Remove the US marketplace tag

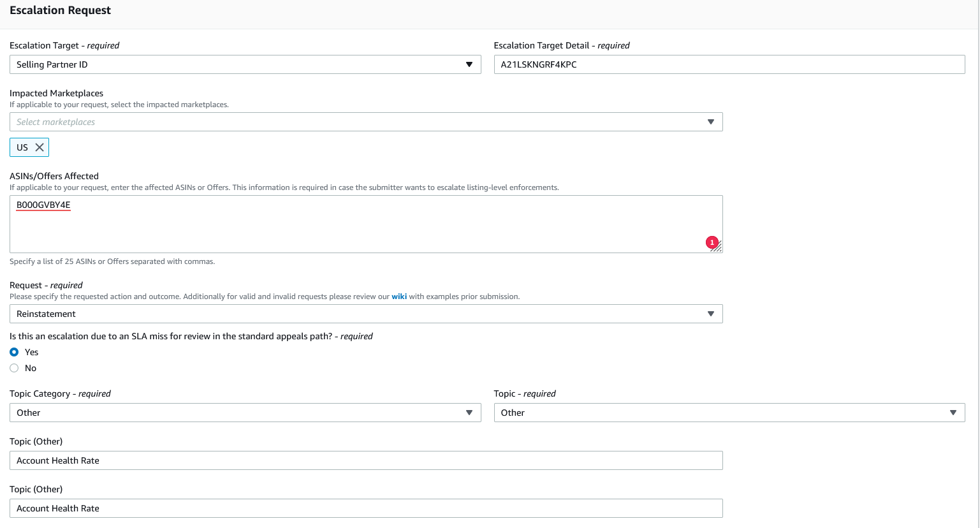click(40, 147)
